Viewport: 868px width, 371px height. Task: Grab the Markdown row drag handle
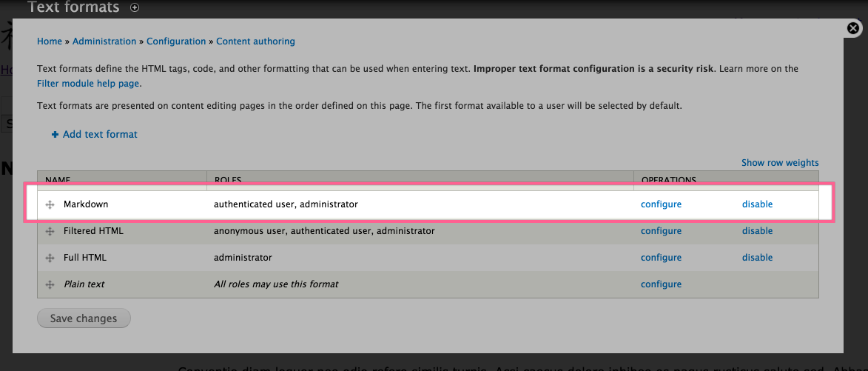coord(50,204)
